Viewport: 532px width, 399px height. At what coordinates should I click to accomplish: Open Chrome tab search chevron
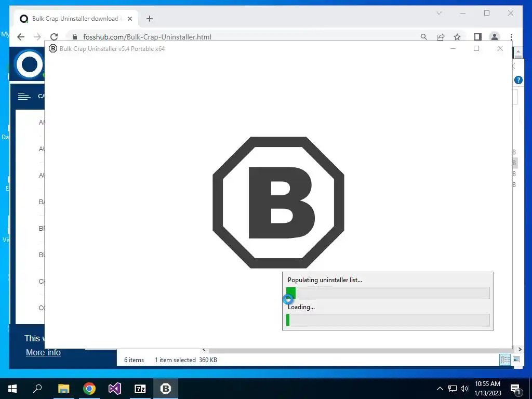click(x=439, y=13)
